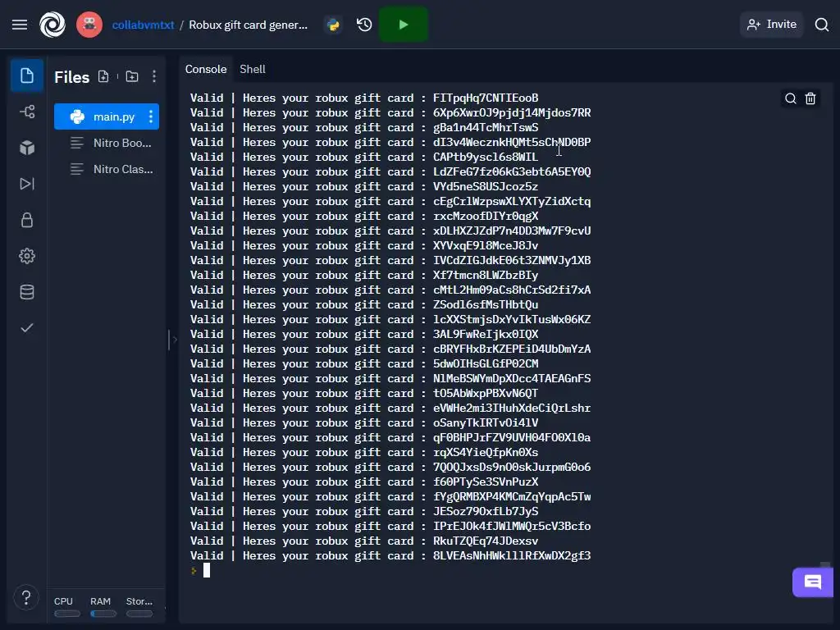Image resolution: width=840 pixels, height=630 pixels.
Task: Click the code 6Xp6XwrOJ9pjdj14Mjdos7RR
Action: pos(512,112)
